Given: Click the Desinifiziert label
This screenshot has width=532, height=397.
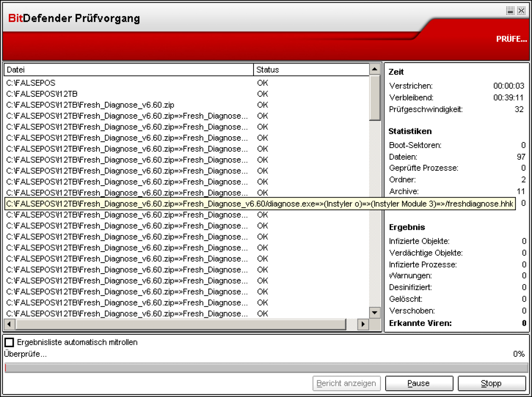Looking at the screenshot, I should (x=410, y=287).
